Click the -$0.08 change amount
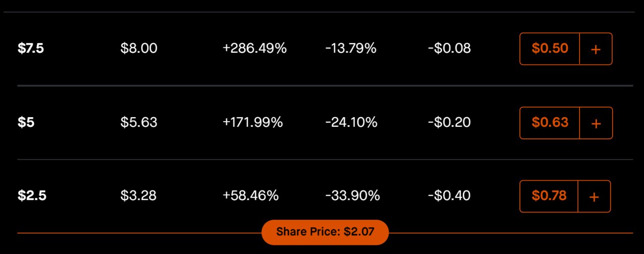This screenshot has height=254, width=644. [x=449, y=49]
